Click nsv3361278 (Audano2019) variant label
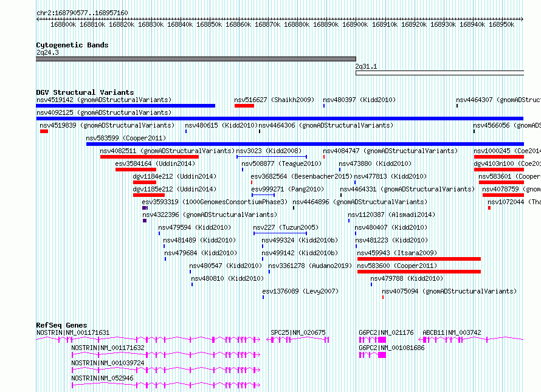The width and height of the screenshot is (541, 392). pos(310,266)
